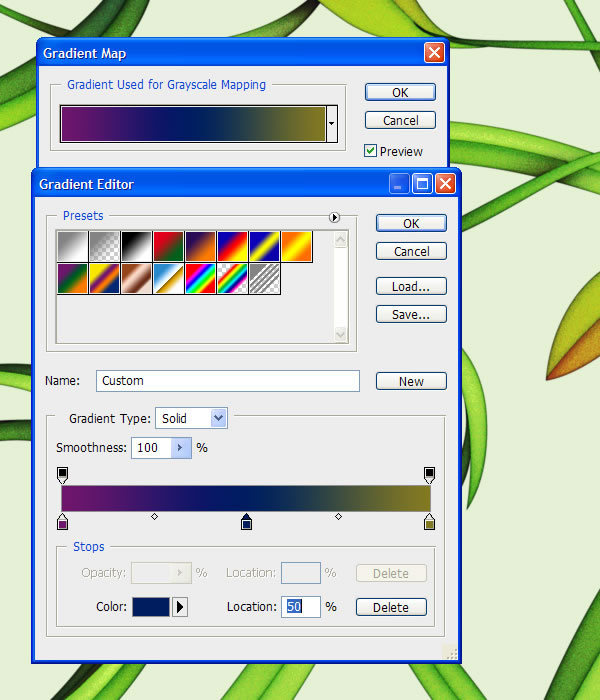Viewport: 600px width, 700px height.
Task: Click the Load... button
Action: [411, 287]
